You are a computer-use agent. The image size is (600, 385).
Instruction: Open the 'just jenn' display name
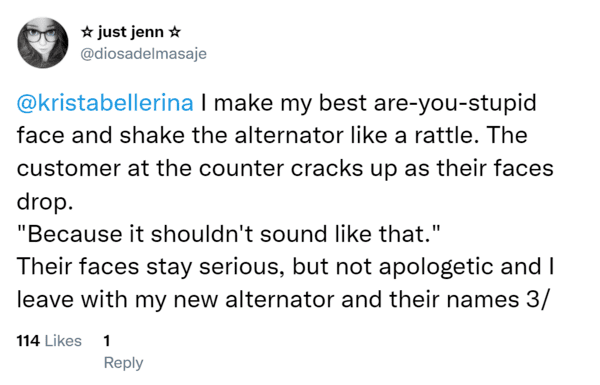(x=130, y=32)
